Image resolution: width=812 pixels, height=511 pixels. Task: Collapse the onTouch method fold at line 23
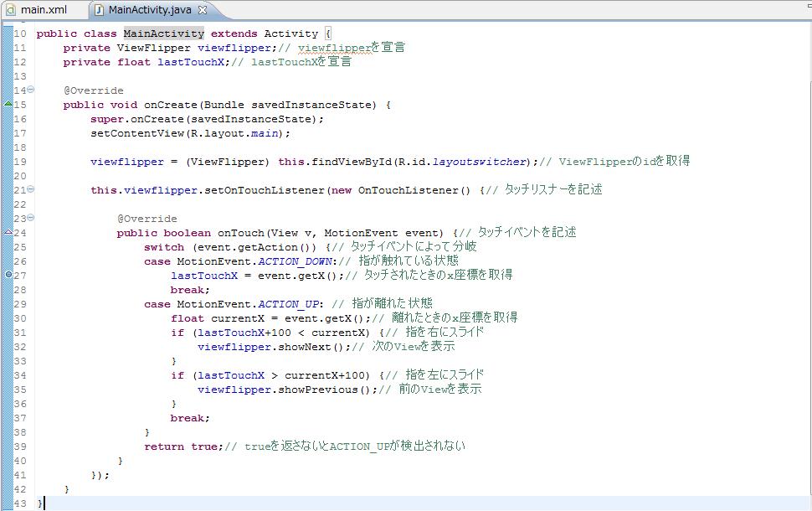(31, 218)
